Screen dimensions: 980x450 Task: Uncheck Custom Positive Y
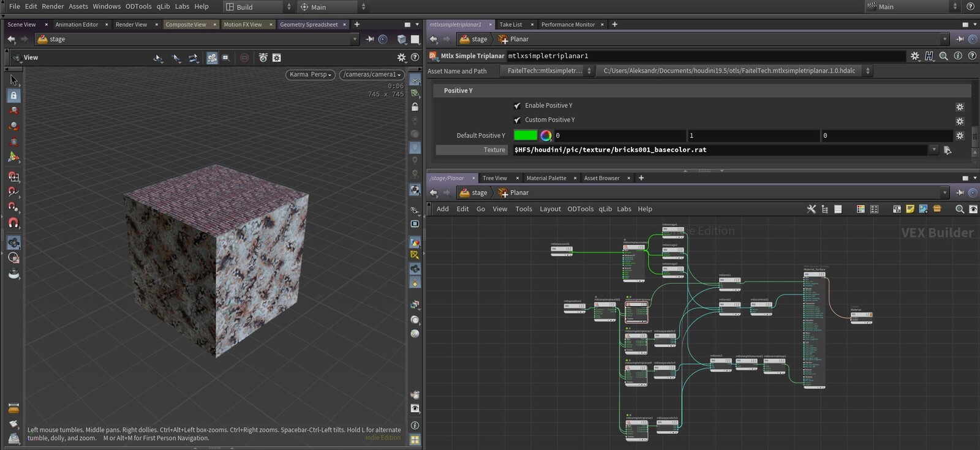tap(517, 120)
